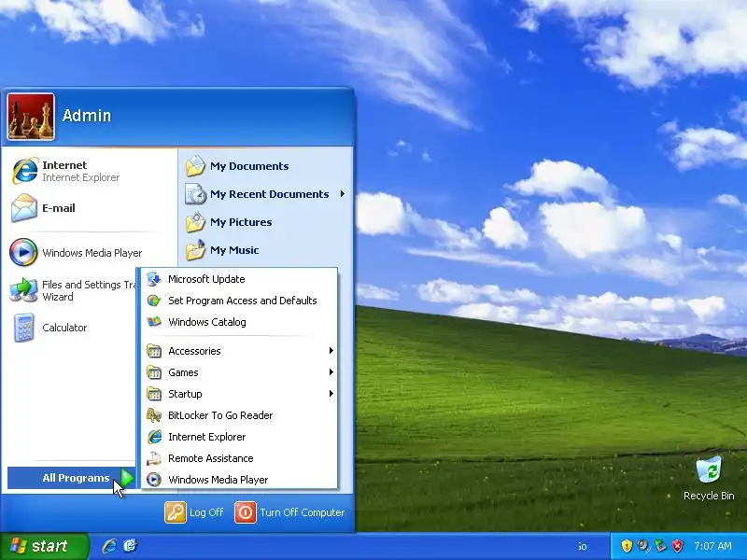Click the yellow security shield tray icon
This screenshot has height=560, width=747.
coord(627,546)
